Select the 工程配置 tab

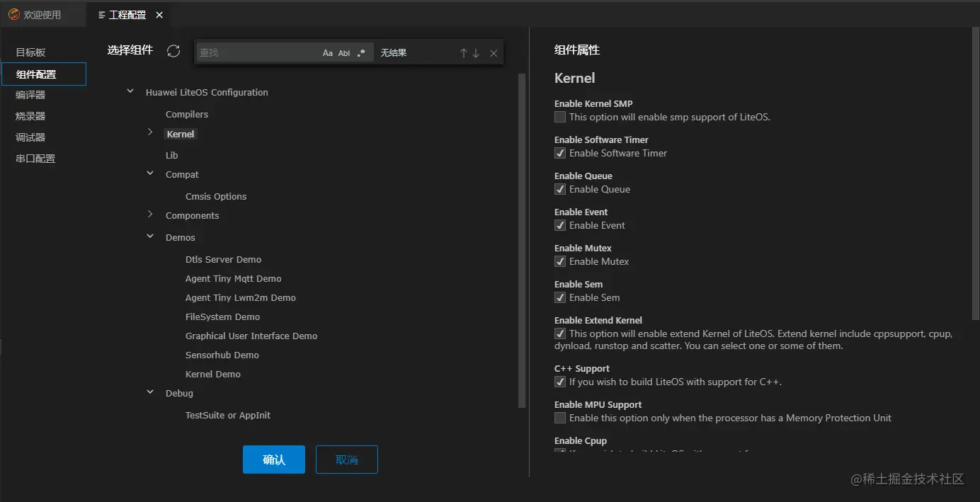pos(127,15)
